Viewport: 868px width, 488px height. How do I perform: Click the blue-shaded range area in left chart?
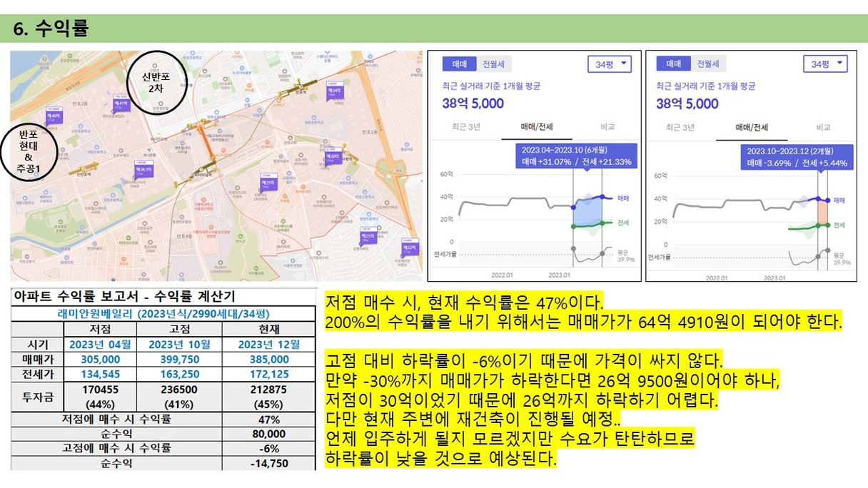(587, 212)
